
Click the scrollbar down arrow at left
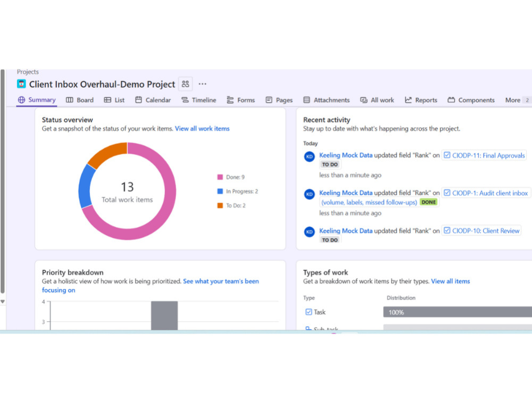coord(3,301)
